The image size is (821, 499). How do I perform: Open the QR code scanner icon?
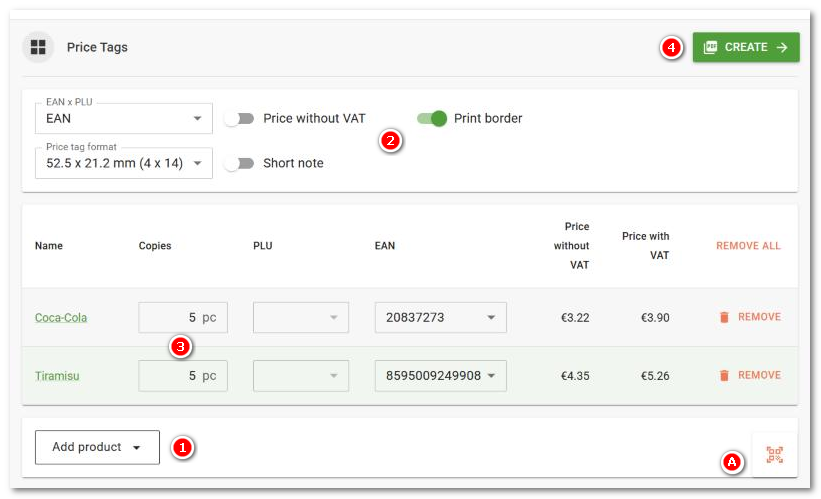pyautogui.click(x=774, y=454)
